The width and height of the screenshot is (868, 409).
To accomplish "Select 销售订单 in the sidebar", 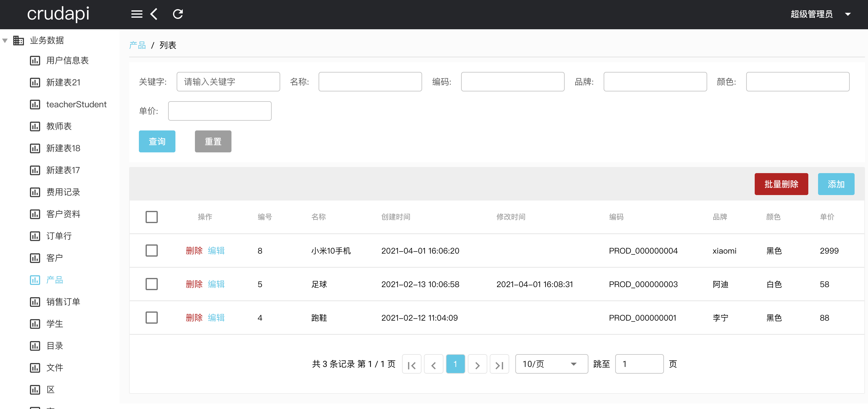I will [x=63, y=302].
